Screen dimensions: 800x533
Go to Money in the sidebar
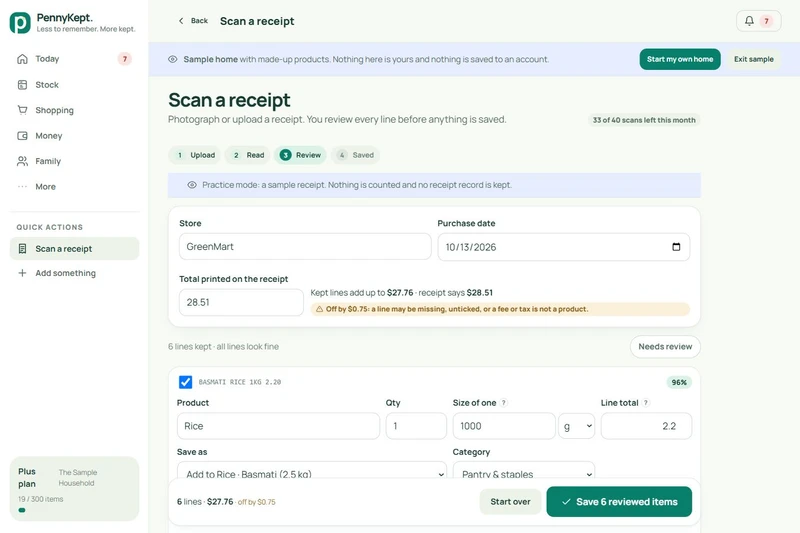point(74,136)
